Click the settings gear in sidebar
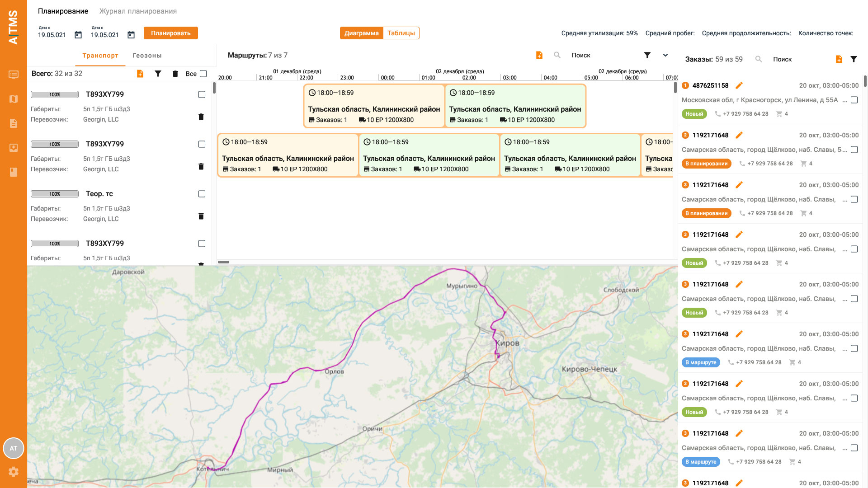This screenshot has height=488, width=868. pos(14,472)
